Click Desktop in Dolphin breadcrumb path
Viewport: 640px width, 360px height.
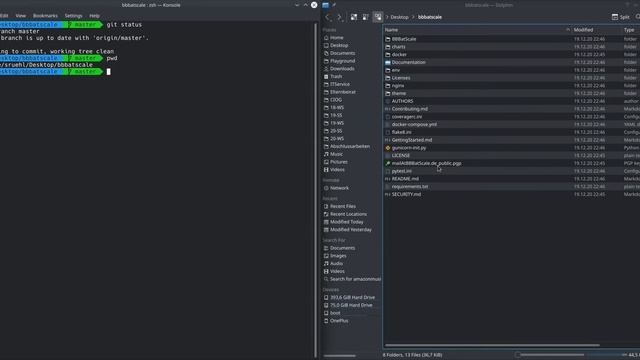[x=399, y=17]
